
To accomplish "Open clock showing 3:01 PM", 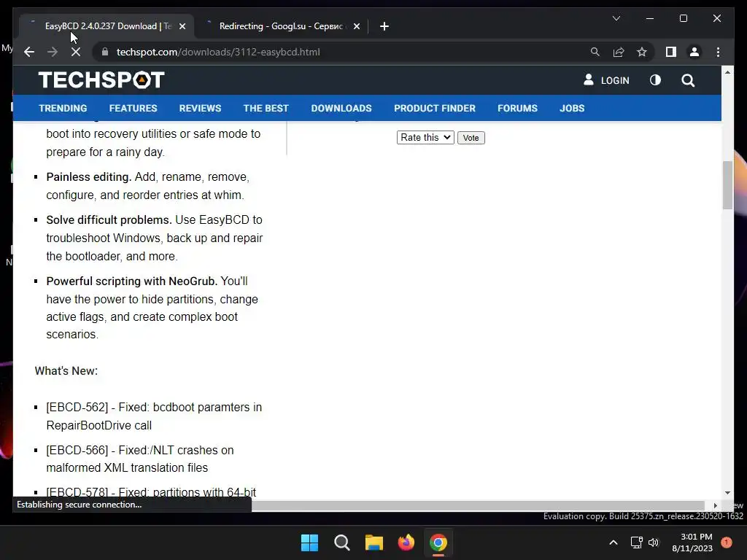I will tap(692, 542).
